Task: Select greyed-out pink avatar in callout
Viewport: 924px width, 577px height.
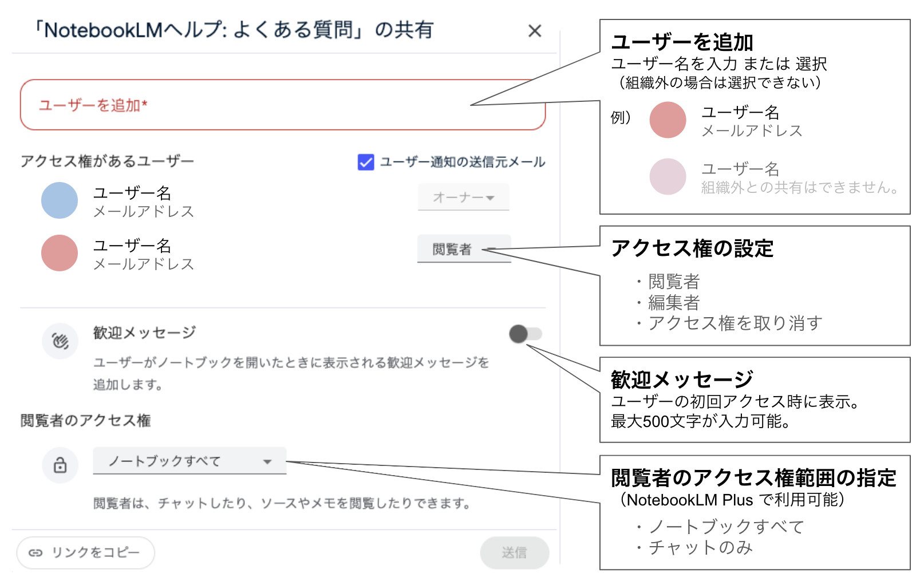Action: tap(668, 177)
